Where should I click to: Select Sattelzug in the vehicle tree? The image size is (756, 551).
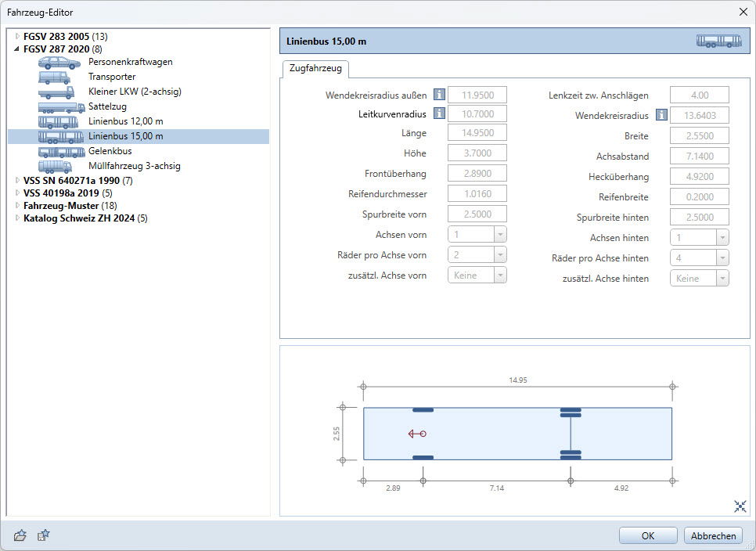pyautogui.click(x=107, y=106)
